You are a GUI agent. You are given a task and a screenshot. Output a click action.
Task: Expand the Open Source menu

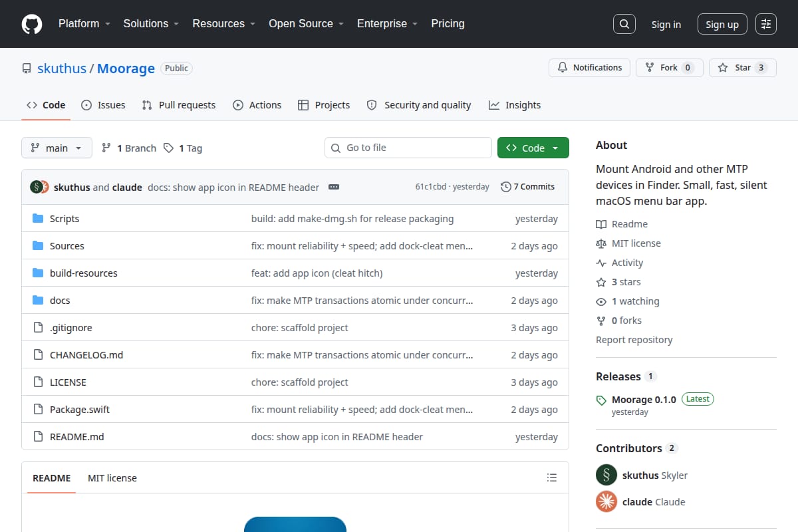306,23
